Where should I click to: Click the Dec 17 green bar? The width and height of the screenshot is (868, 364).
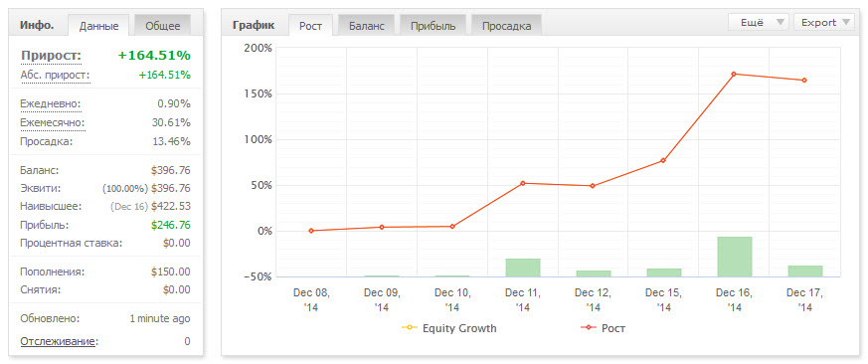pyautogui.click(x=805, y=271)
